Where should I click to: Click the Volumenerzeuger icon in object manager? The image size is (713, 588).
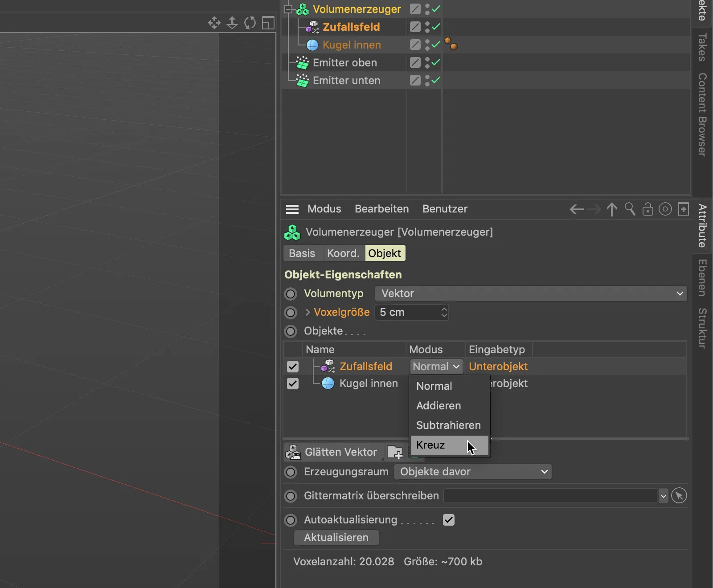[x=303, y=9]
